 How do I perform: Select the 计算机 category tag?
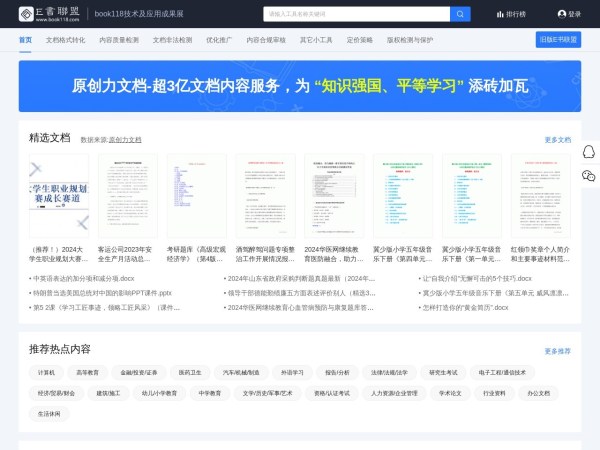pyautogui.click(x=46, y=372)
